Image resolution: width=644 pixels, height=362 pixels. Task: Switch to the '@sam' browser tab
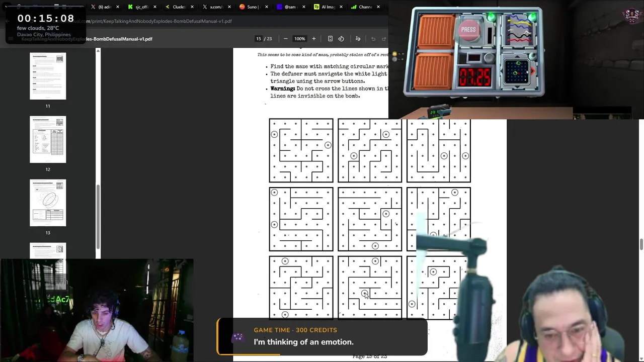pos(290,7)
